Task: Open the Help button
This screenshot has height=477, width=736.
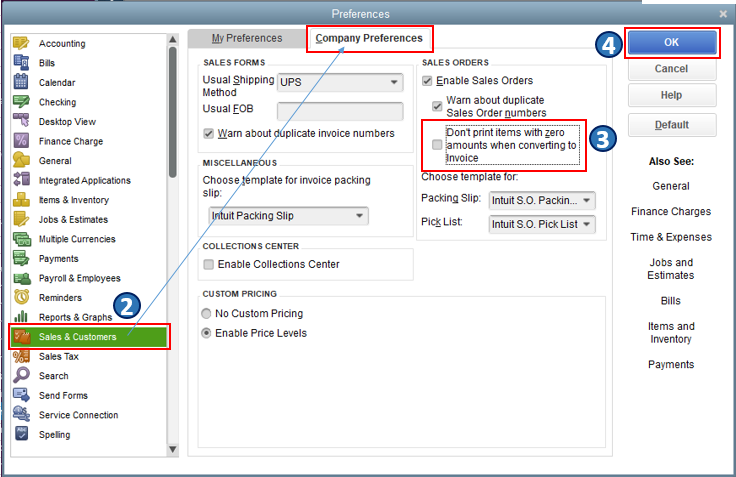Action: click(x=672, y=95)
